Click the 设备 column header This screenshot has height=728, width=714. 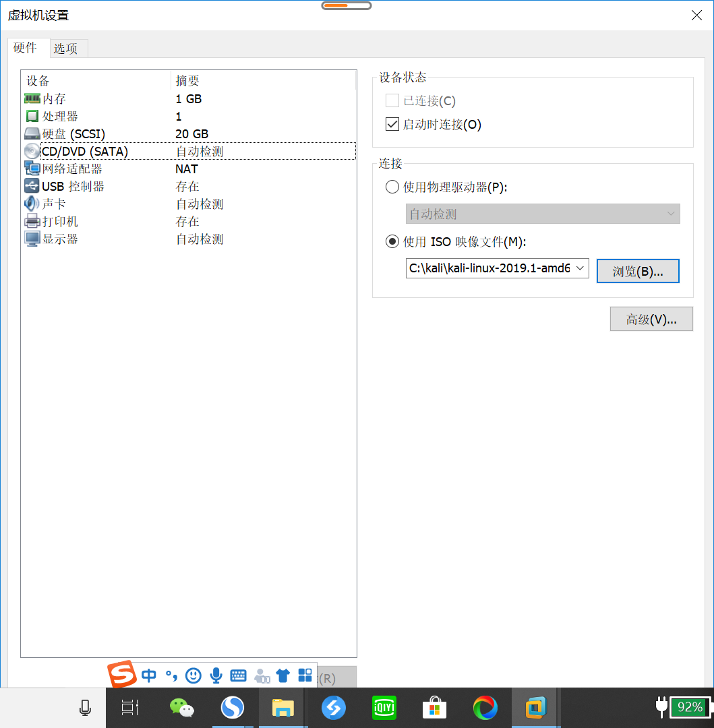96,80
